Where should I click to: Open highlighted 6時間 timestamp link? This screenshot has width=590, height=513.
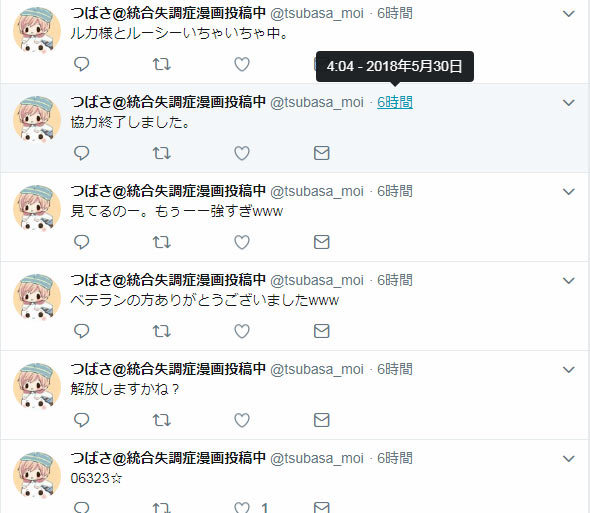pyautogui.click(x=395, y=102)
